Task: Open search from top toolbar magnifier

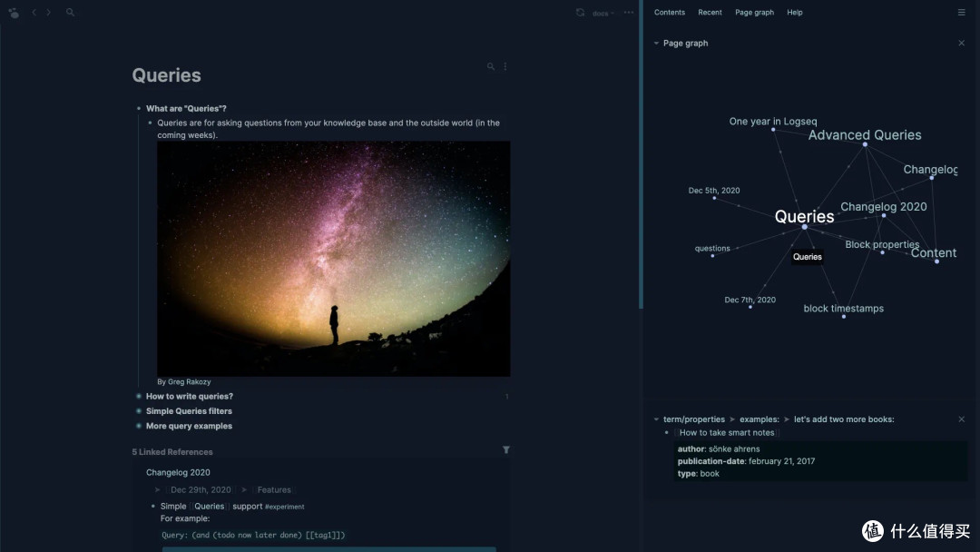Action: pyautogui.click(x=70, y=12)
